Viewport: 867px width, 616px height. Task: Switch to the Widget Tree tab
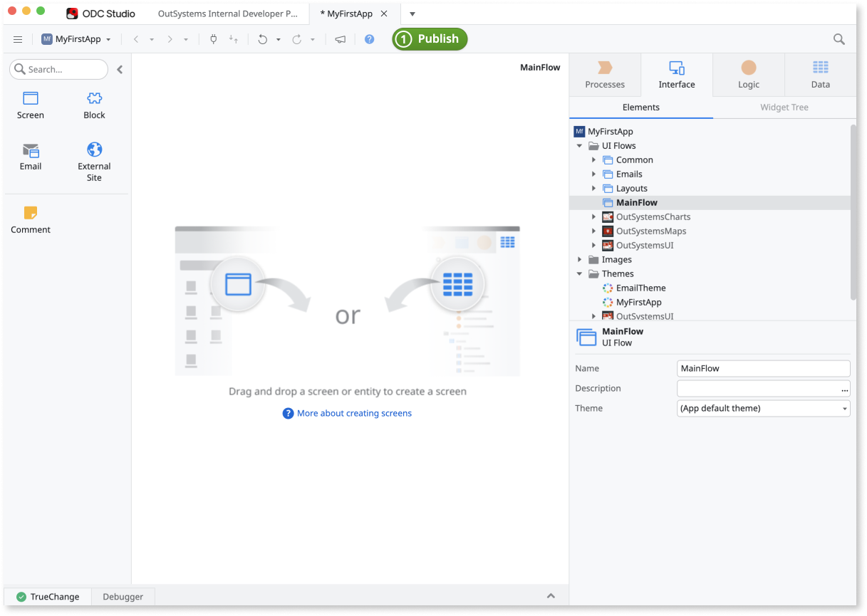tap(784, 107)
